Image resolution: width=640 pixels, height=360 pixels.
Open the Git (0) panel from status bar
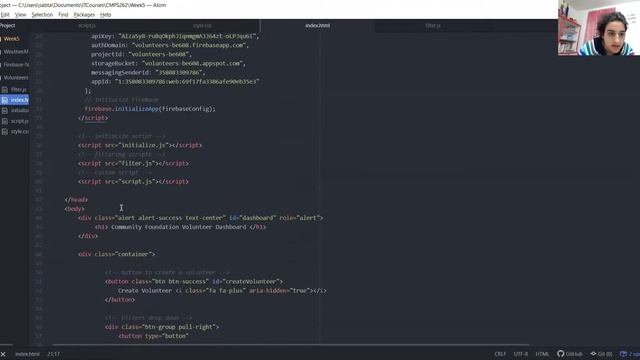pos(601,354)
